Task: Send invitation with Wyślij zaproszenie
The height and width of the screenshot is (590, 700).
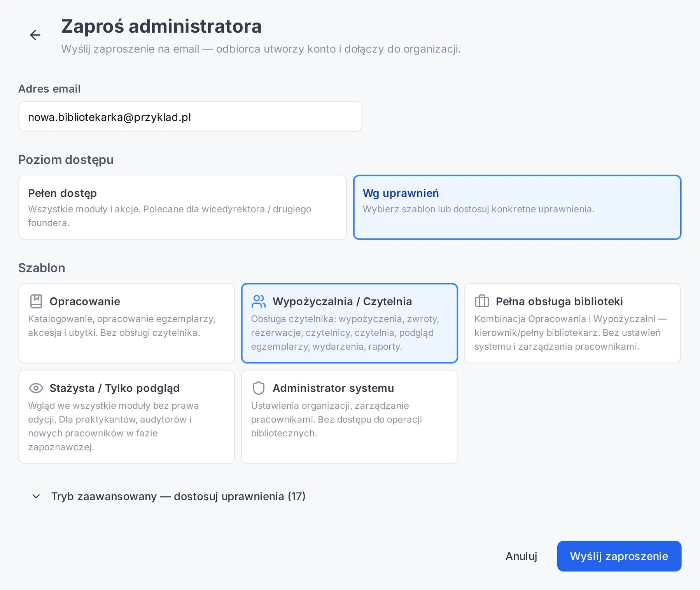Action: [x=619, y=556]
